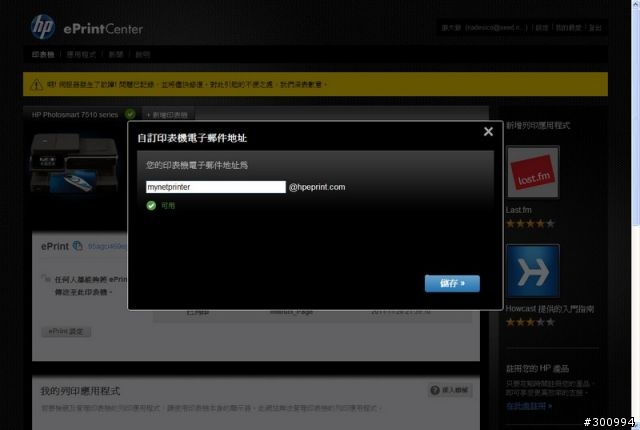The height and width of the screenshot is (430, 640).
Task: Click the green printer status check icon
Action: (x=130, y=114)
